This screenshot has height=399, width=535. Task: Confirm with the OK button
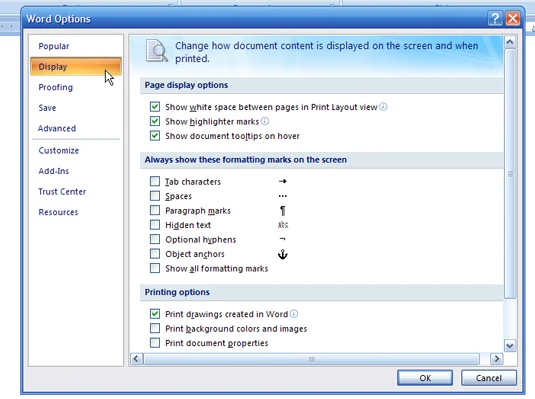[425, 378]
